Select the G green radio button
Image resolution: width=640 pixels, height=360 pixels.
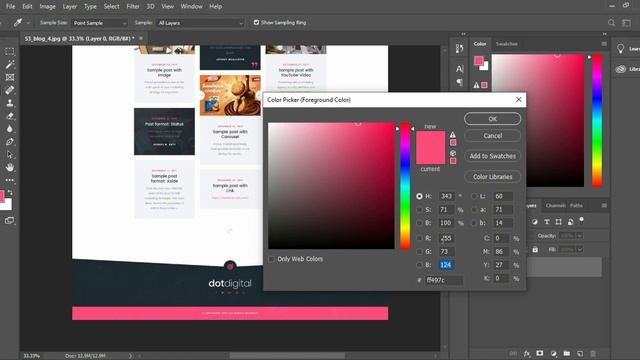click(419, 252)
